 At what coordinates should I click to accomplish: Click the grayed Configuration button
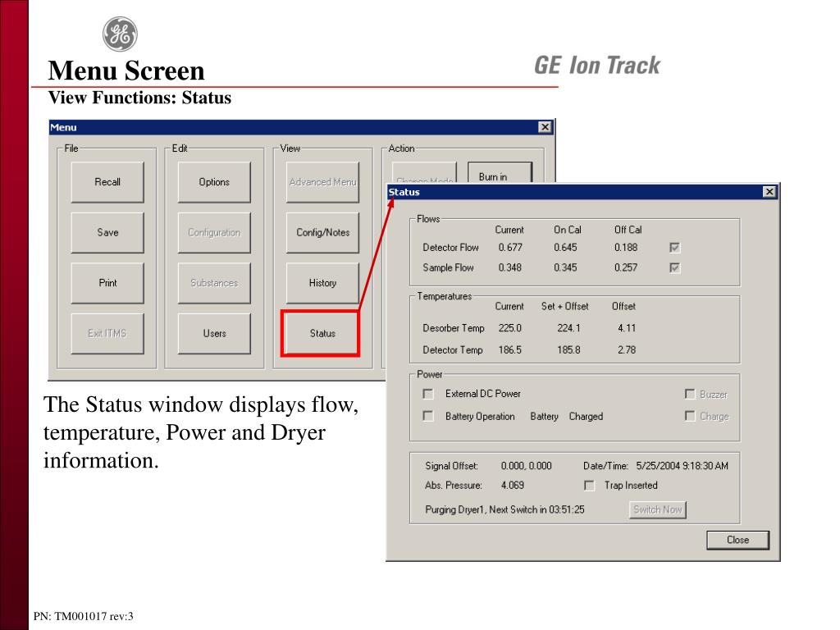point(214,232)
